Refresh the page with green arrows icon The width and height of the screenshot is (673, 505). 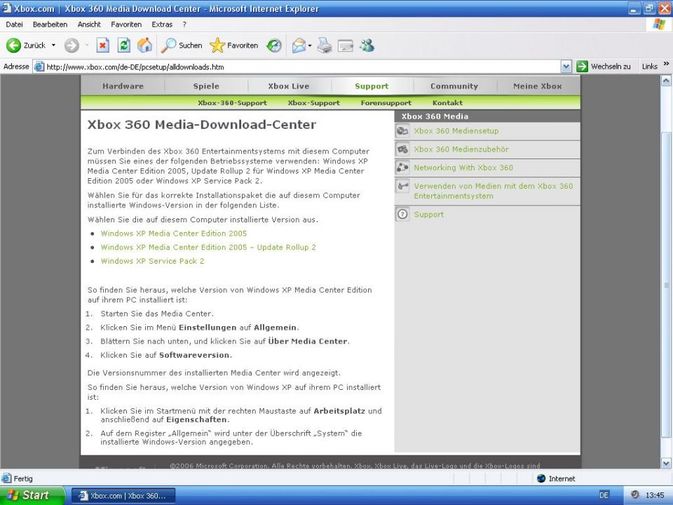[124, 45]
